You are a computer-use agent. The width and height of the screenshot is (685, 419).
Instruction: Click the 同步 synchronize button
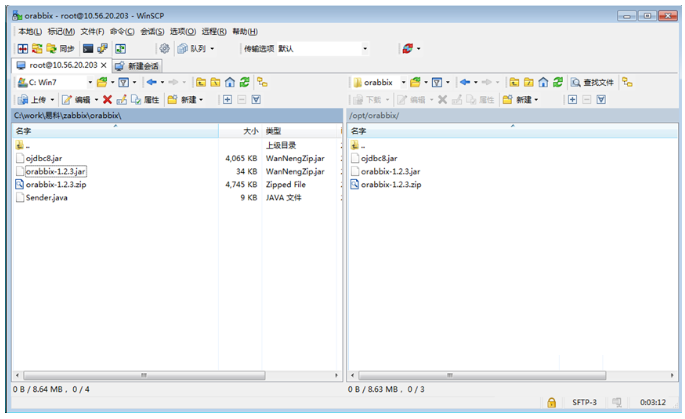pyautogui.click(x=61, y=48)
